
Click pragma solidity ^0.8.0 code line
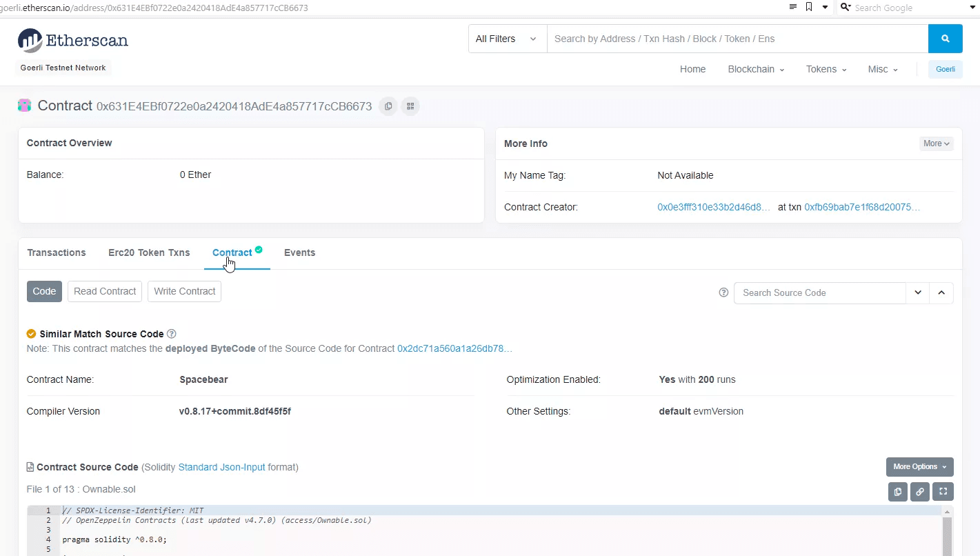tap(114, 539)
